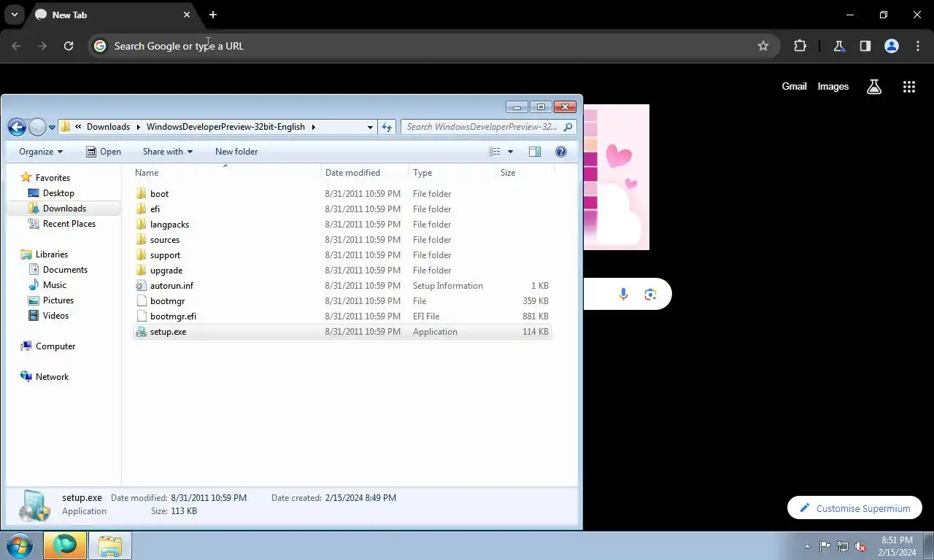This screenshot has height=560, width=934.
Task: Open the browser three-dot menu
Action: pos(917,46)
